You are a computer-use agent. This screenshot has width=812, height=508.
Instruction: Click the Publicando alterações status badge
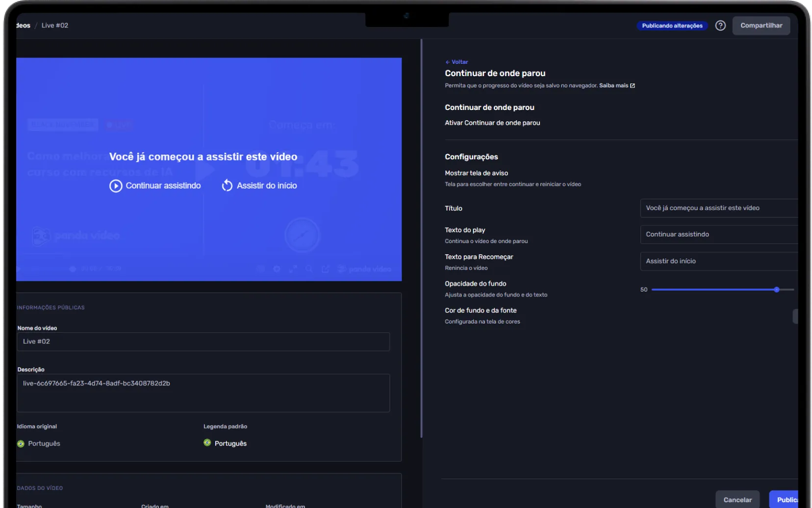672,26
